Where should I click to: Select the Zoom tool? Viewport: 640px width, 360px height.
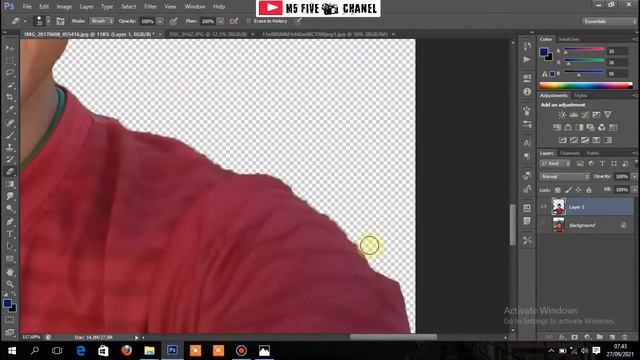click(x=10, y=284)
